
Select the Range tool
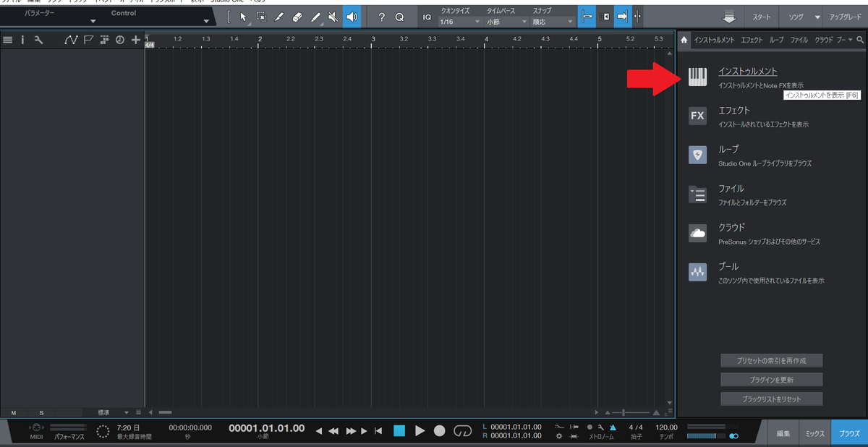(262, 17)
